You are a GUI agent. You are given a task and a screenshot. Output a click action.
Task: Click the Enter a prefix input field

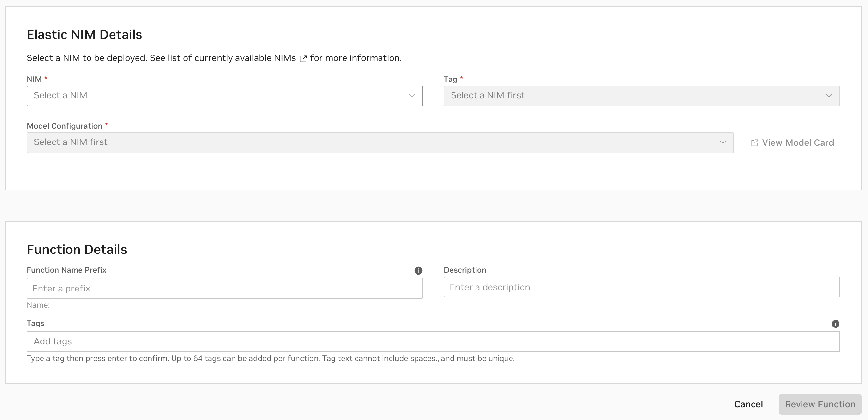click(x=224, y=288)
